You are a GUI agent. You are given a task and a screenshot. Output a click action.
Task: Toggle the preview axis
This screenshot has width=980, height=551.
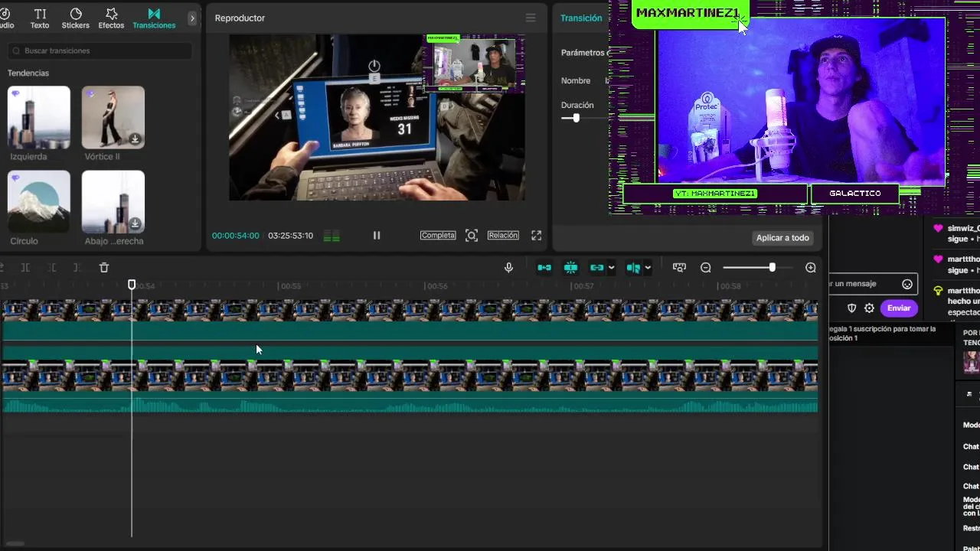coord(633,267)
